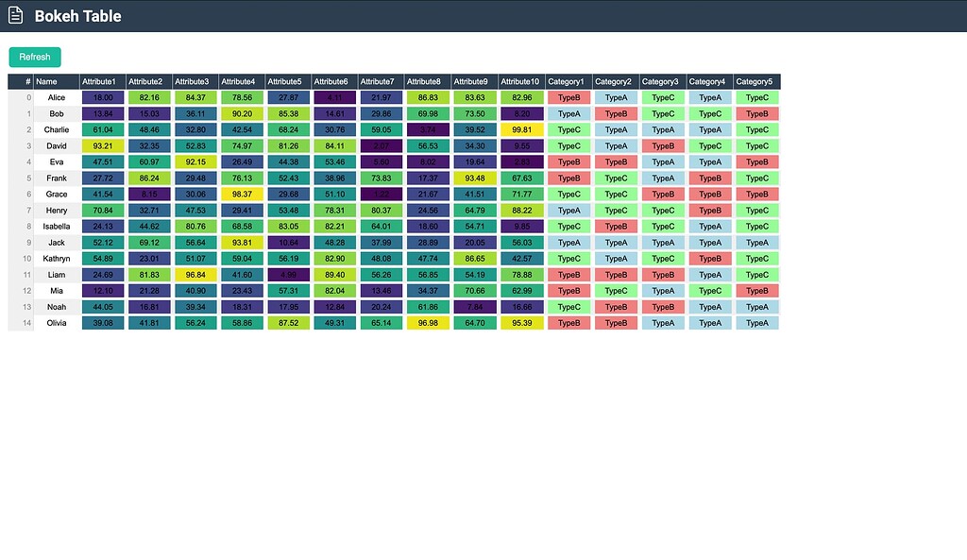Click the index cell '14' for Olivia's row

tap(25, 322)
